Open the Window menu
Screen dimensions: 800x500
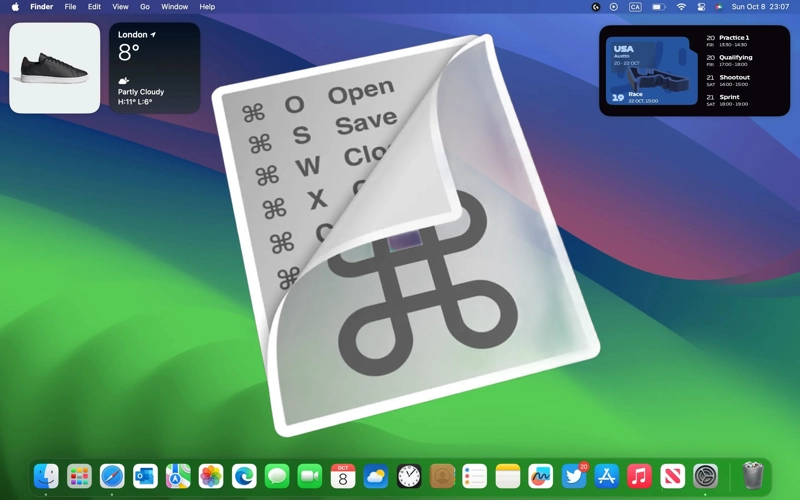174,7
